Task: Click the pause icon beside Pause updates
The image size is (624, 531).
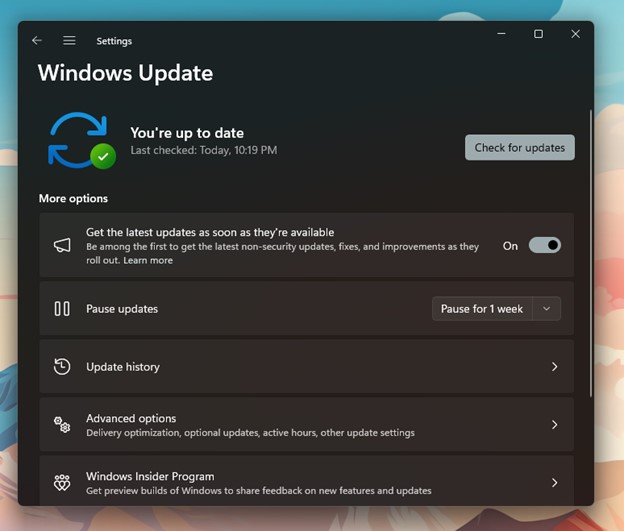Action: pyautogui.click(x=62, y=309)
